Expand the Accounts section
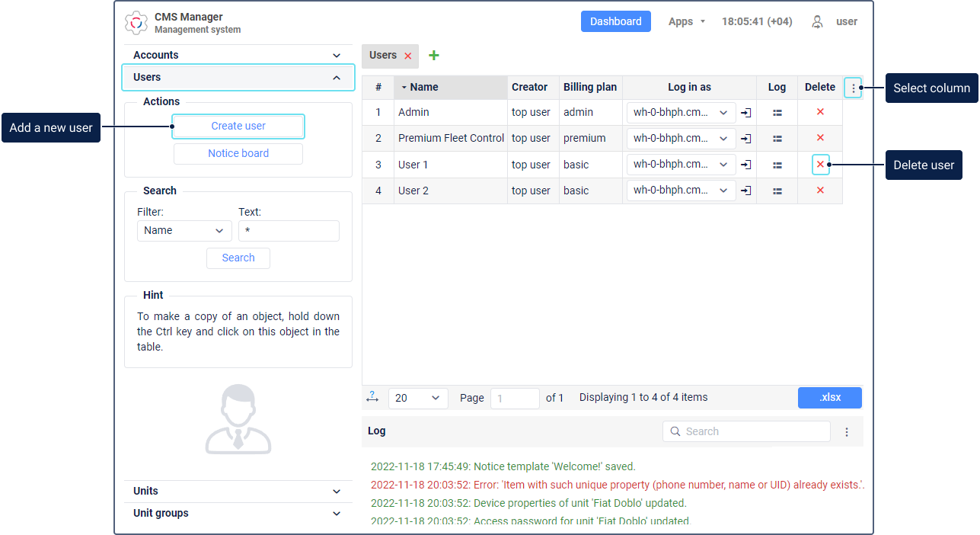980x535 pixels. point(337,56)
